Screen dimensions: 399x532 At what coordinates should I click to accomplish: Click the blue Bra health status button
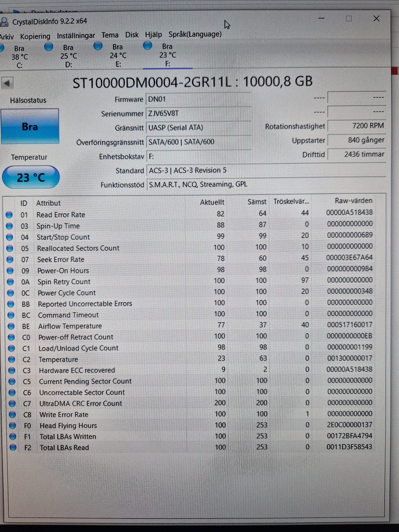pyautogui.click(x=30, y=126)
